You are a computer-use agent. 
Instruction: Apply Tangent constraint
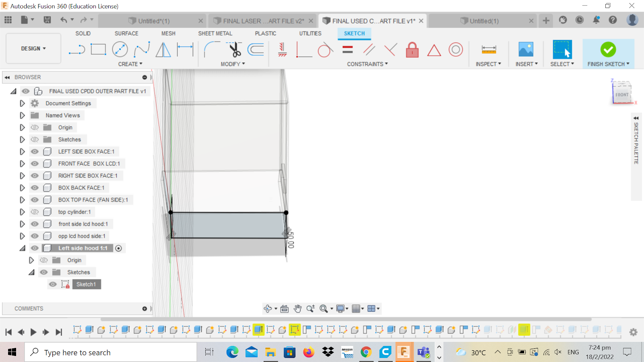[x=325, y=50]
